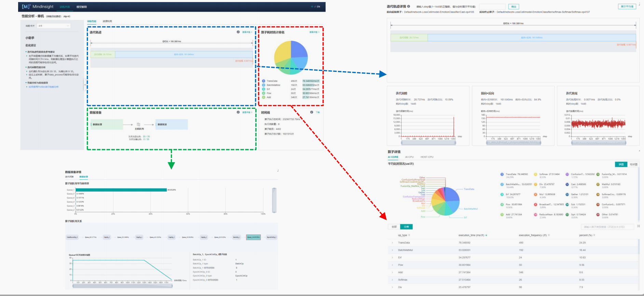Select the 全部 filter toggle

point(394,227)
